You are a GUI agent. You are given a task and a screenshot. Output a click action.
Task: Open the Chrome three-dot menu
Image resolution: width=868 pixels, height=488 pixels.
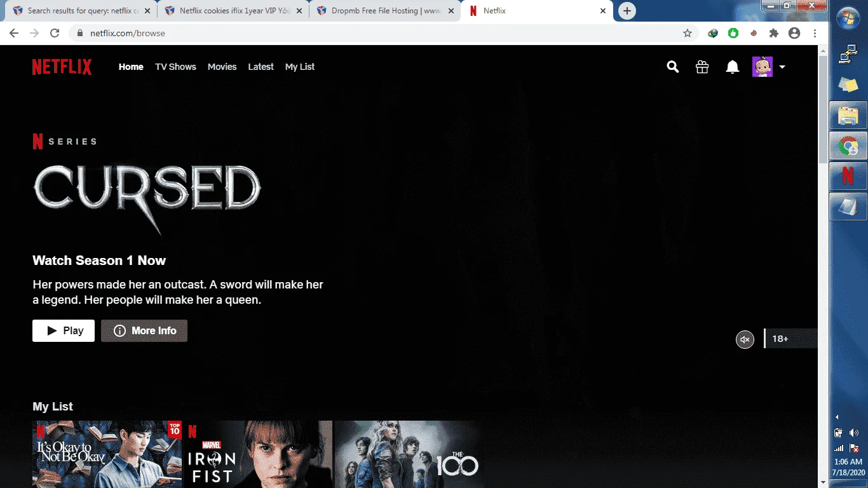(x=815, y=33)
